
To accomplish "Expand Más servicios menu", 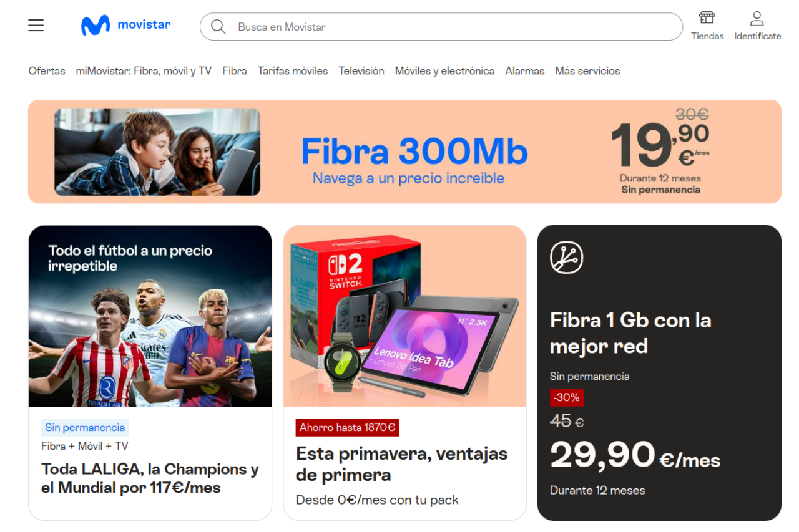I will 587,71.
